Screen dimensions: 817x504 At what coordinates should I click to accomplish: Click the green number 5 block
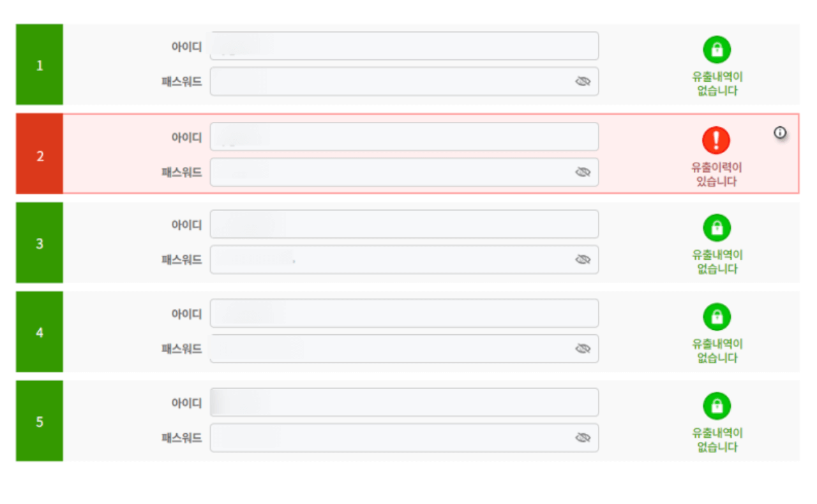[39, 419]
